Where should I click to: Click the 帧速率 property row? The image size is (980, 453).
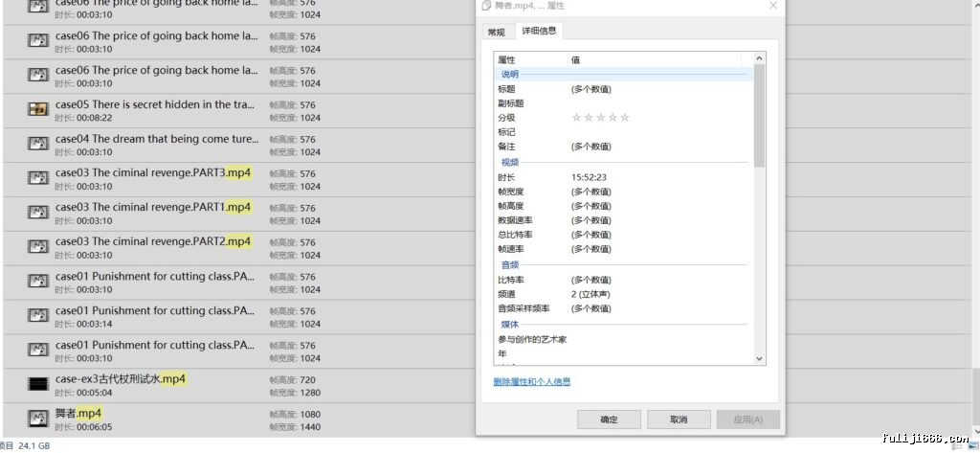(x=623, y=249)
